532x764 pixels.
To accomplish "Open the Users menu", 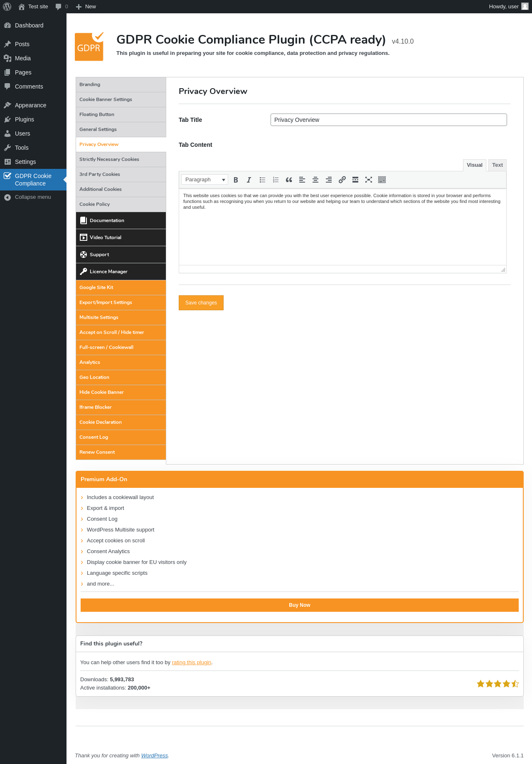I will coord(33,134).
